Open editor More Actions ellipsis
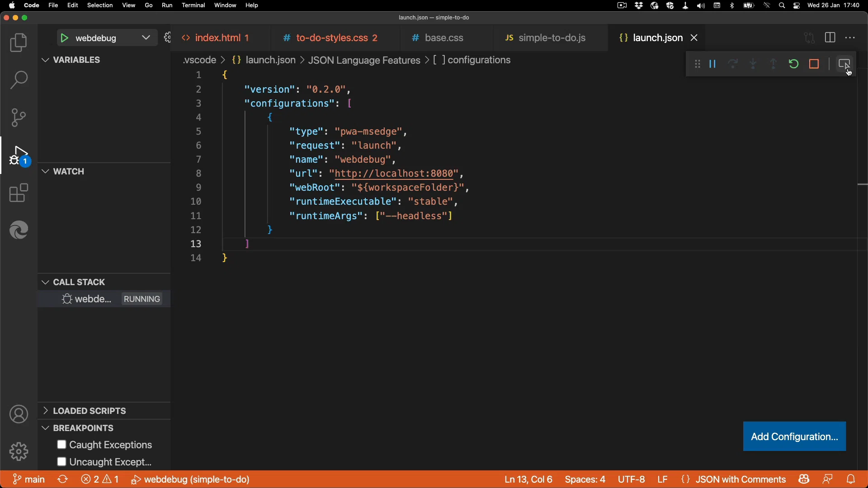 [x=850, y=38]
